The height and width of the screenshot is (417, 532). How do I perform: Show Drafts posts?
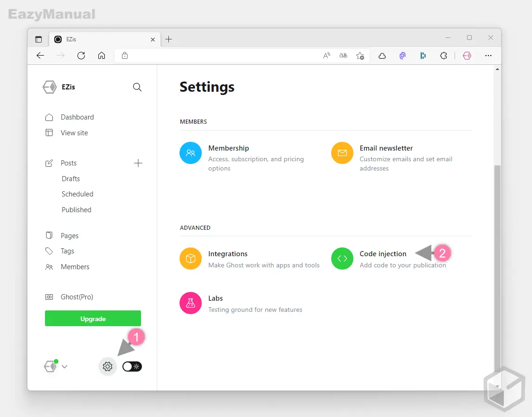pyautogui.click(x=71, y=179)
